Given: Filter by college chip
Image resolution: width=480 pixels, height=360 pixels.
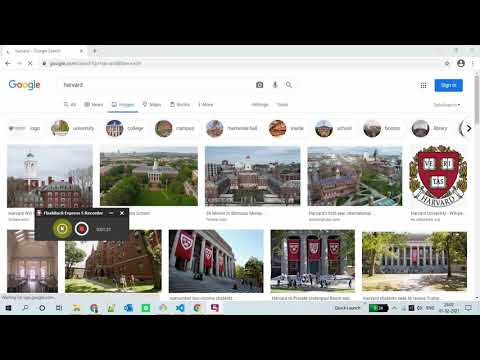Looking at the screenshot, I should coord(125,128).
